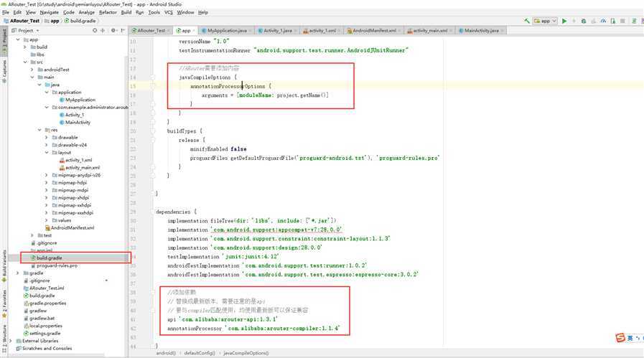Open the Project panel settings gear
Screen dimensions: 644x358
[113, 30]
